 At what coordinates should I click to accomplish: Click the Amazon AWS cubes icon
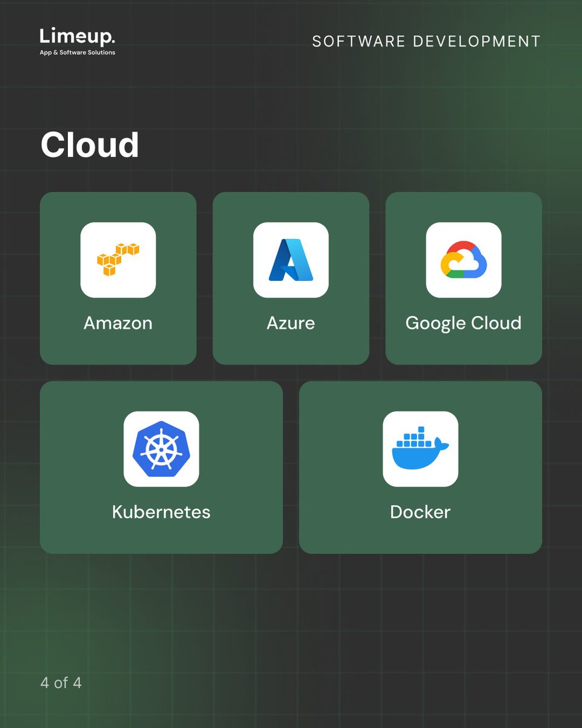[118, 260]
